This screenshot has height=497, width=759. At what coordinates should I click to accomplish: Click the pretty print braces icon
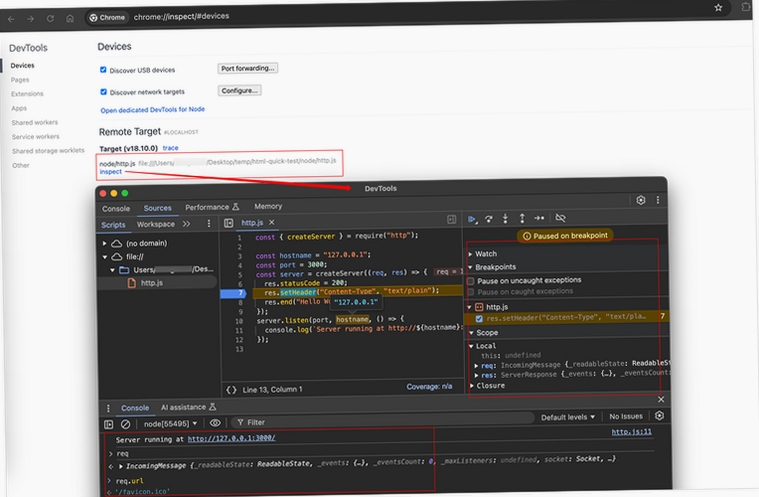(231, 390)
